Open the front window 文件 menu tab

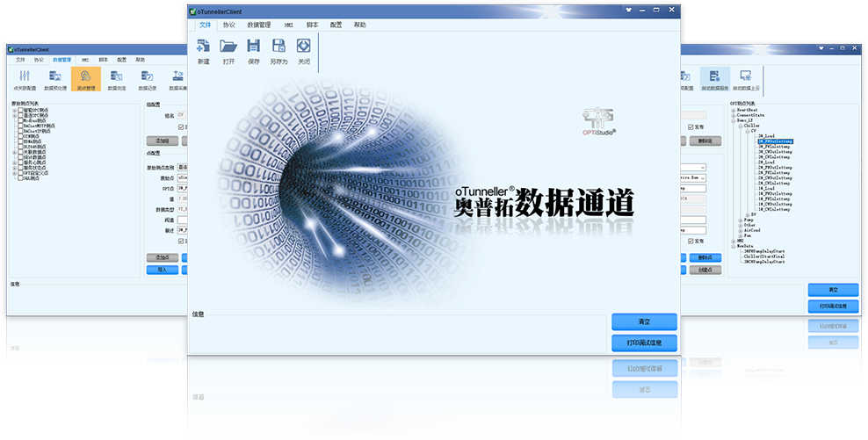coord(206,25)
